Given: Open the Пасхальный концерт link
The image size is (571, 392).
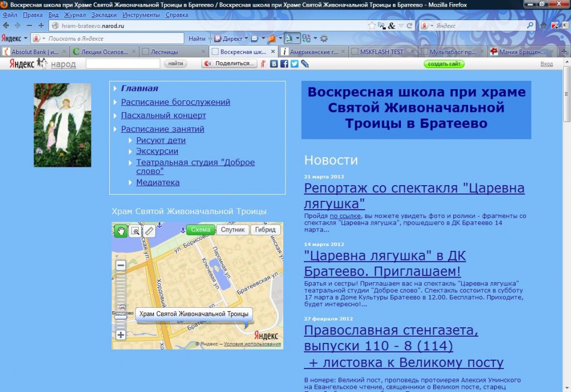Looking at the screenshot, I should point(163,115).
